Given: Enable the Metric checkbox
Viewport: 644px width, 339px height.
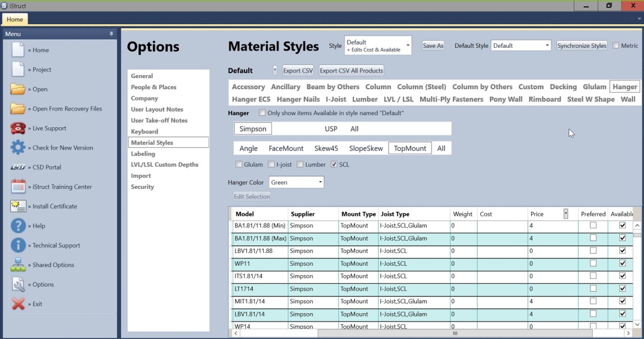Looking at the screenshot, I should tap(616, 45).
